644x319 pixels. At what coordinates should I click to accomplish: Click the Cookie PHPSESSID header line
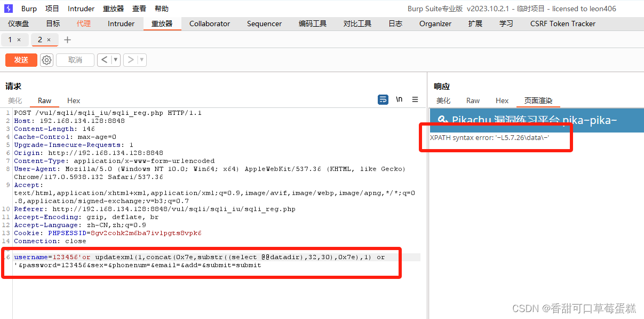108,233
